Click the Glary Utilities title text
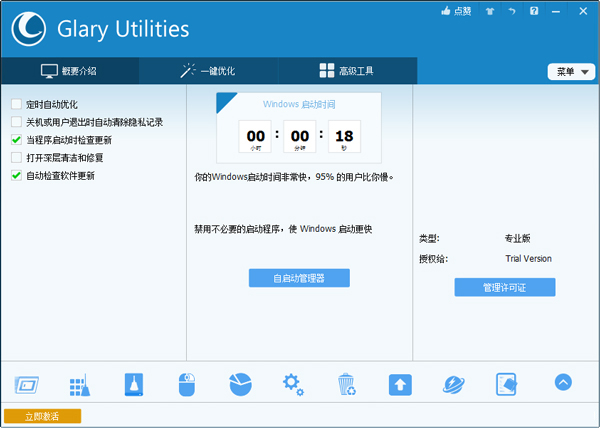 [123, 29]
